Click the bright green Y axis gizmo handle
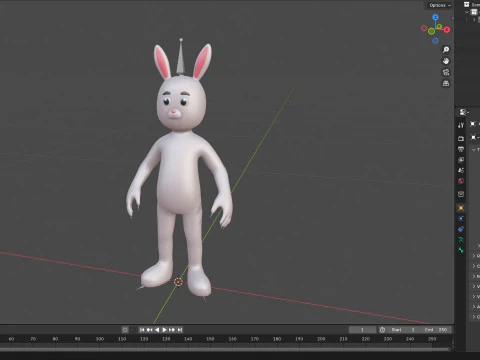Screen dimensions: 480x360 click(431, 31)
